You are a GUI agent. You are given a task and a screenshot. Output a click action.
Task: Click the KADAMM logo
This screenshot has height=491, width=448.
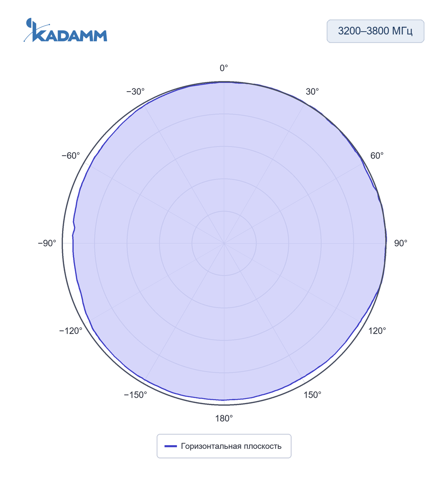tap(65, 30)
